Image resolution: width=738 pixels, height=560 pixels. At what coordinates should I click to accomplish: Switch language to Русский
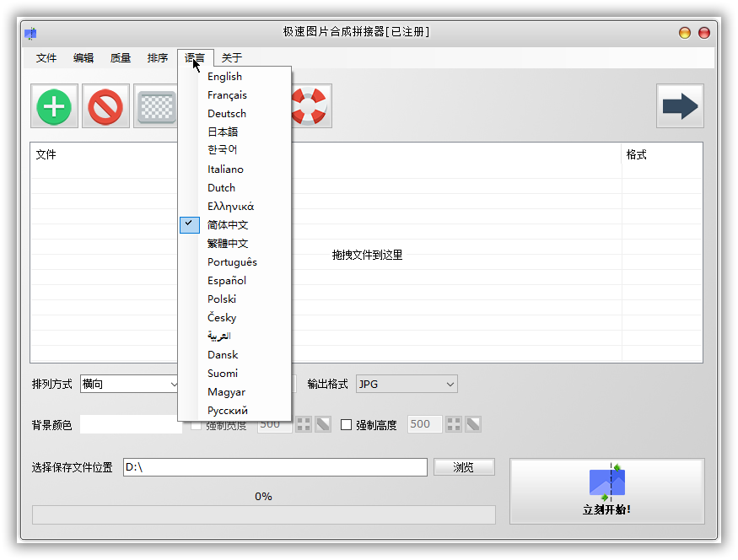pyautogui.click(x=228, y=411)
